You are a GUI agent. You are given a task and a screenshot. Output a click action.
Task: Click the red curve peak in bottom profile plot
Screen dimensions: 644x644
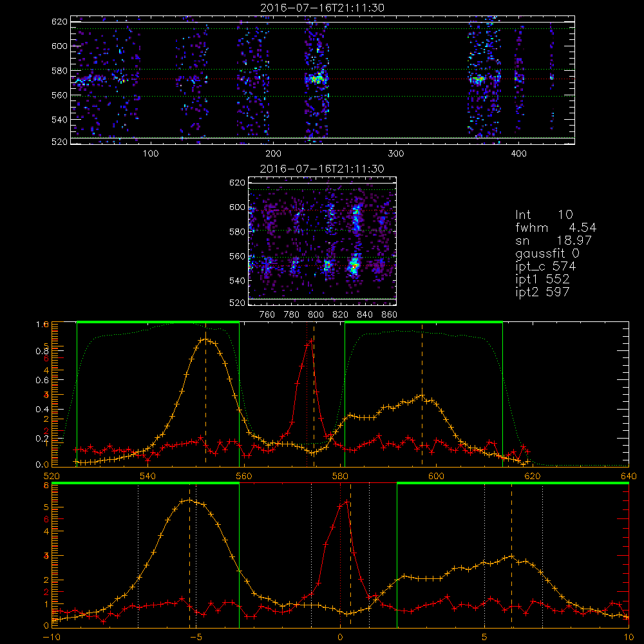[x=347, y=502]
